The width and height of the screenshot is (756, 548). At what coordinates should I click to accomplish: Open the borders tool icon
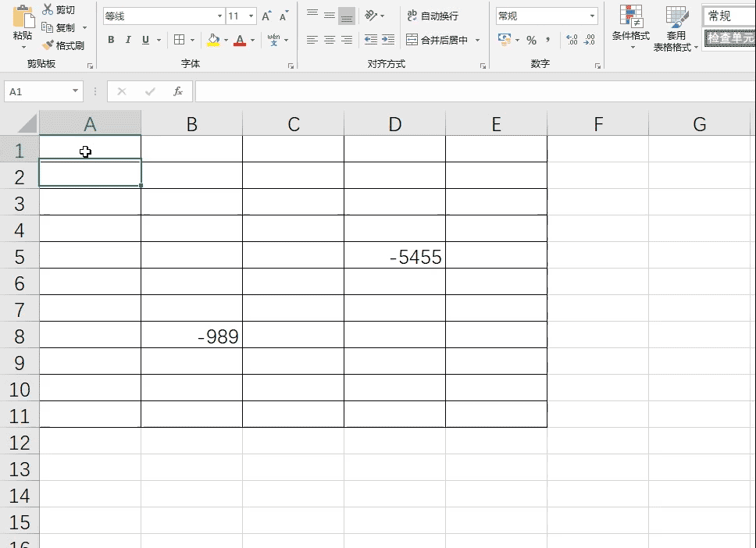click(180, 40)
